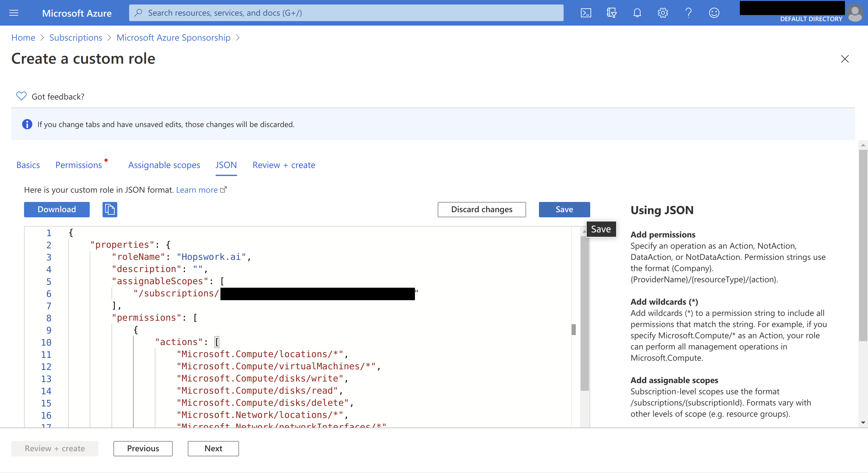Click the JSON editor vertical scrollbar
The image size is (868, 473).
[x=585, y=313]
